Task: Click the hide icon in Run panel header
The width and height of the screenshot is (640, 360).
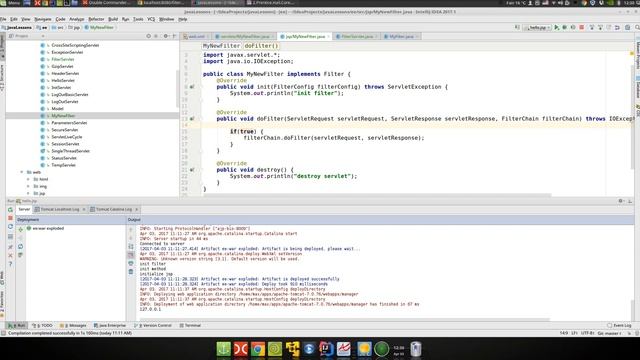Action: point(630,201)
